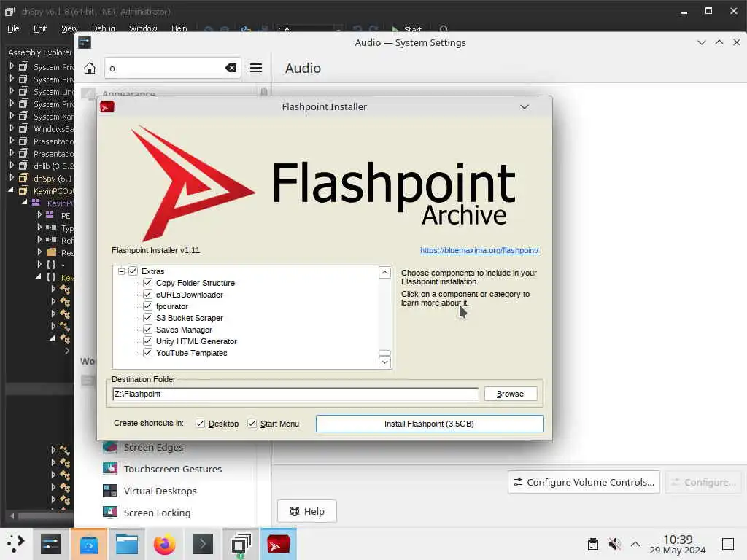Switch to the Flashpoint taskbar entry
The width and height of the screenshot is (747, 560).
tap(278, 544)
